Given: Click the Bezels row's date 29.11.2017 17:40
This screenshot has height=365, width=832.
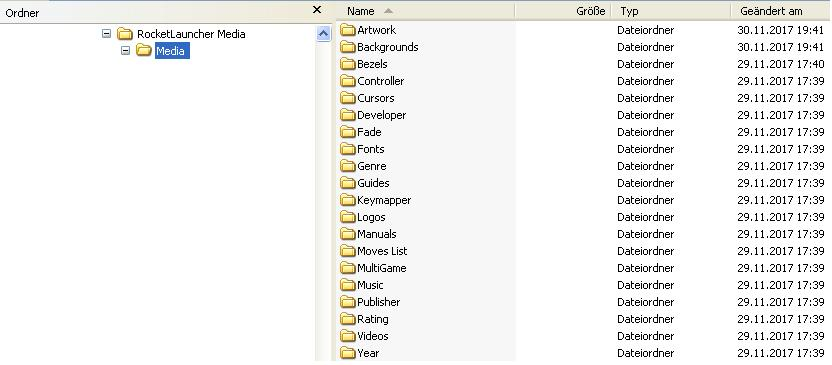Looking at the screenshot, I should pos(781,64).
